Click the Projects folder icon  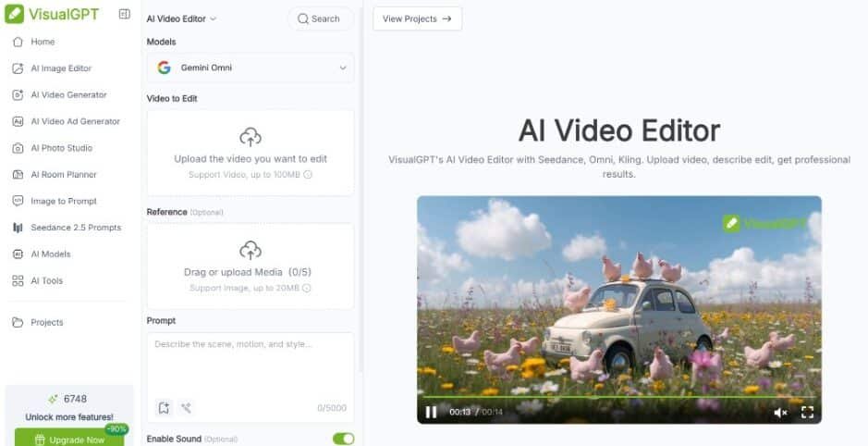pos(18,322)
